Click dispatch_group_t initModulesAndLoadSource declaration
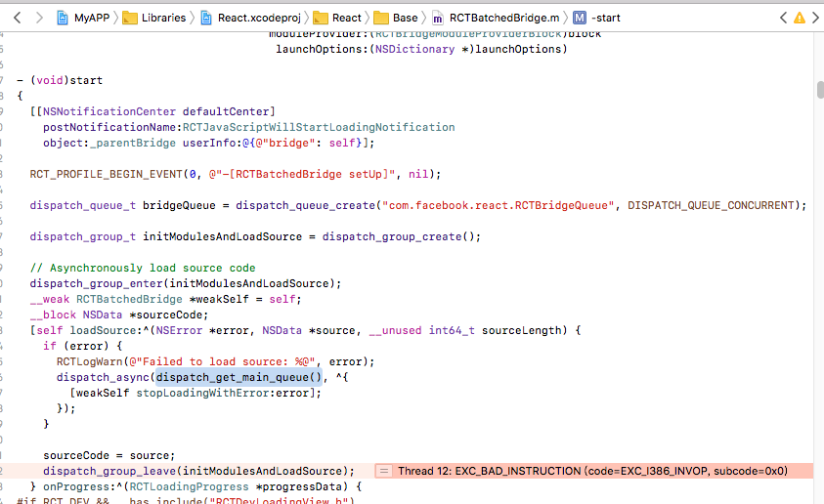Screen dimensions: 824x504 tap(166, 236)
